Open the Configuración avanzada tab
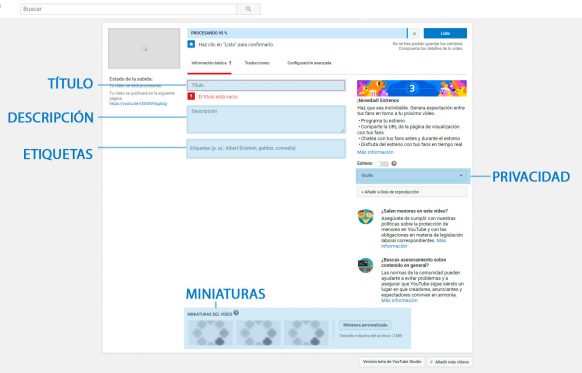This screenshot has height=373, width=582. [309, 63]
